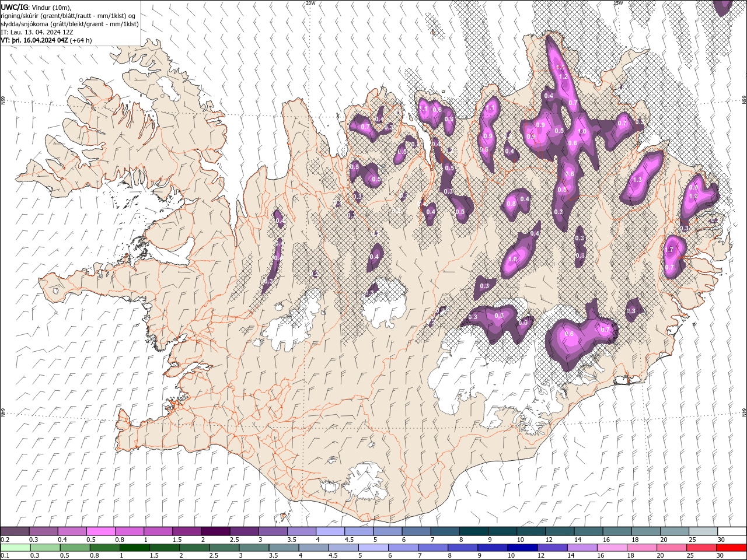Select the bright pink swatch above snow-scale 0.5
The height and width of the screenshot is (560, 747).
click(x=101, y=531)
